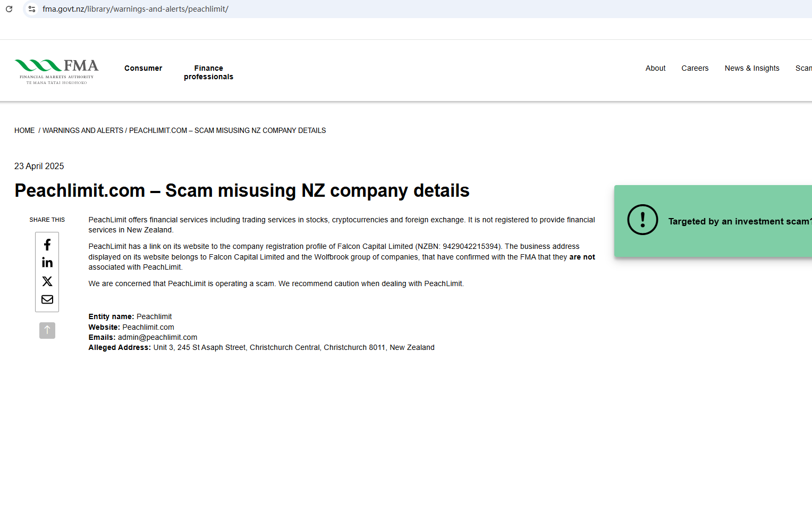Screen dimensions: 812x518
Task: Share this page on LinkedIn
Action: click(x=47, y=263)
